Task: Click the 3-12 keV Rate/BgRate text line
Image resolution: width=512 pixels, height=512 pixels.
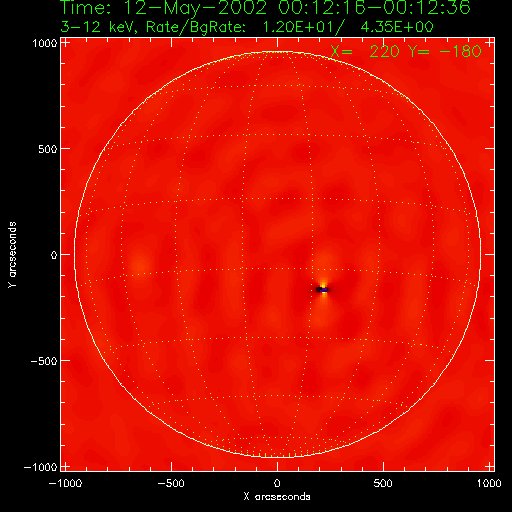Action: tap(247, 27)
